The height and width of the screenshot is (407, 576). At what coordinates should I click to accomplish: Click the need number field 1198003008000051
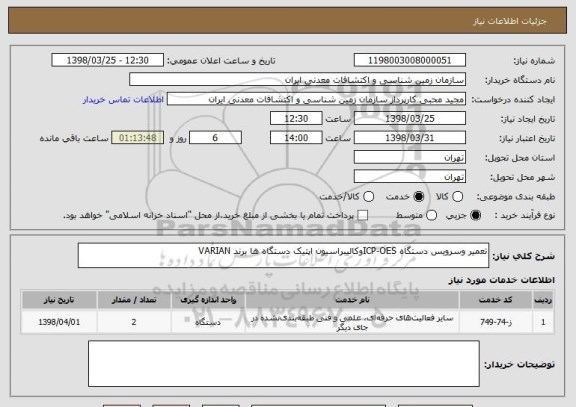[410, 60]
